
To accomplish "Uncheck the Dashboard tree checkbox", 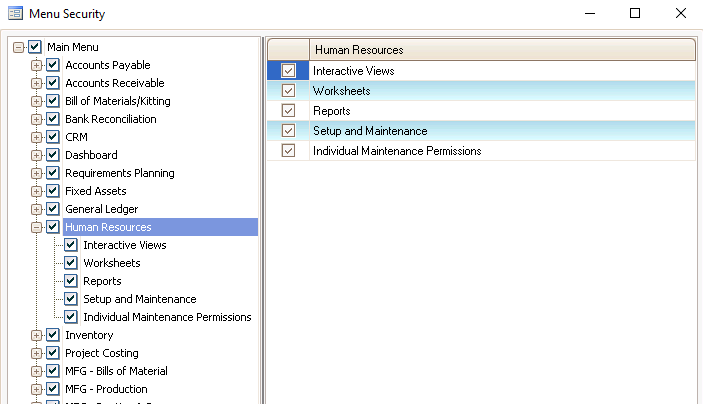I will pos(54,155).
